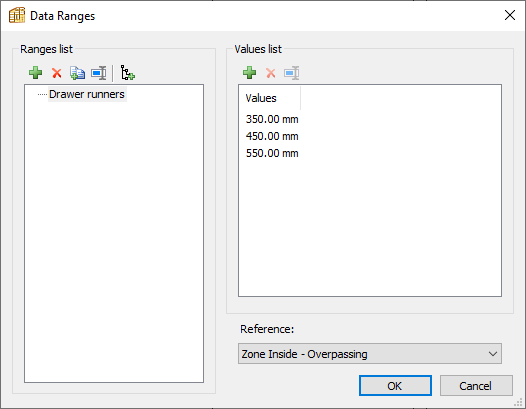Screen dimensions: 526x409
Task: Select the Drawer runners range
Action: coord(87,94)
